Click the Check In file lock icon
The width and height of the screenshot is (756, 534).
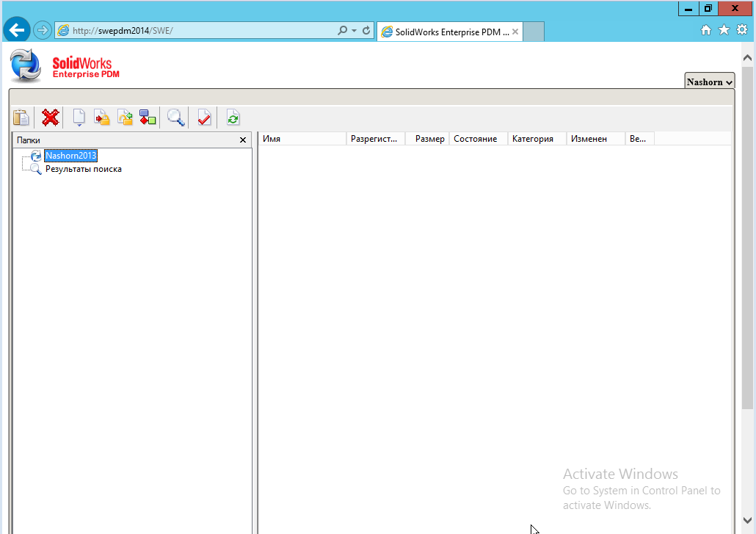pyautogui.click(x=102, y=118)
